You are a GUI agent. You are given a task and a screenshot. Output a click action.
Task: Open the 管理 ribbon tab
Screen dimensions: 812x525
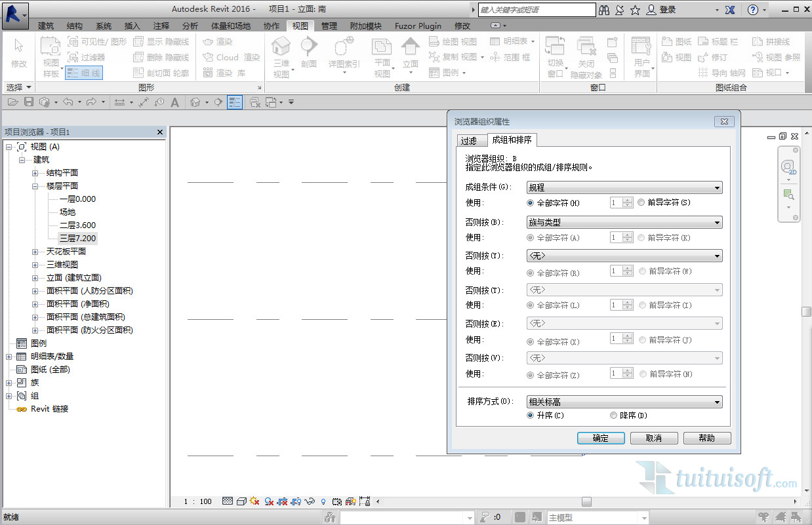pyautogui.click(x=329, y=26)
